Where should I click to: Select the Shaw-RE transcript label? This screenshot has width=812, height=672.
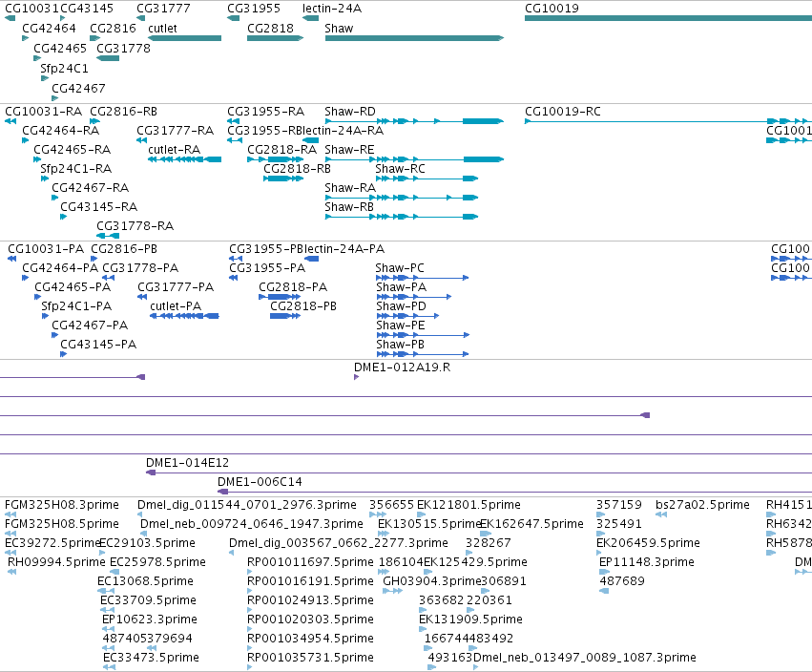349,150
